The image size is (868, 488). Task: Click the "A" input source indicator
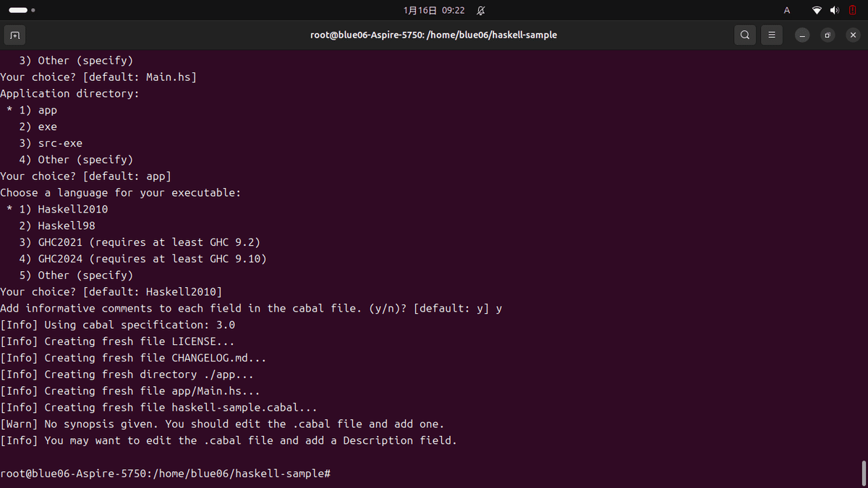(x=786, y=10)
